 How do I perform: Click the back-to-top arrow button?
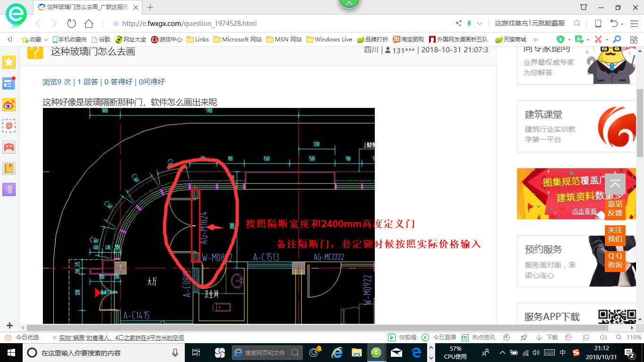[615, 184]
